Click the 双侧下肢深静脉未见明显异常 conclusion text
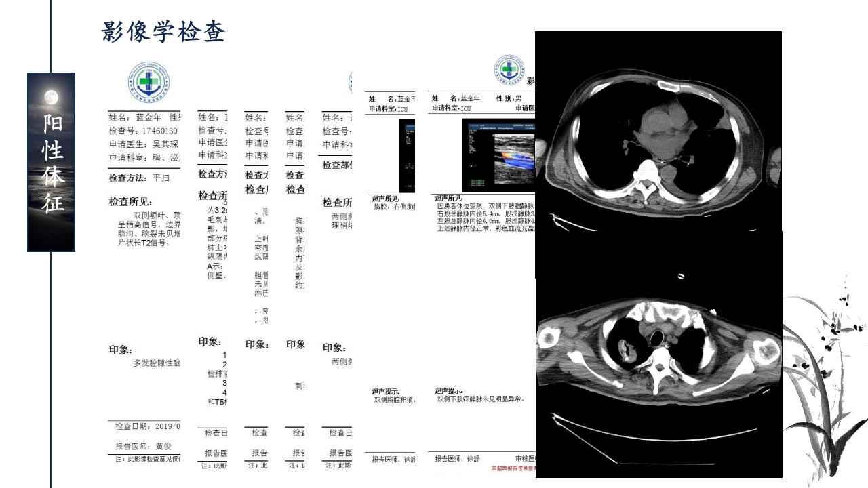This screenshot has width=868, height=488. (x=480, y=399)
